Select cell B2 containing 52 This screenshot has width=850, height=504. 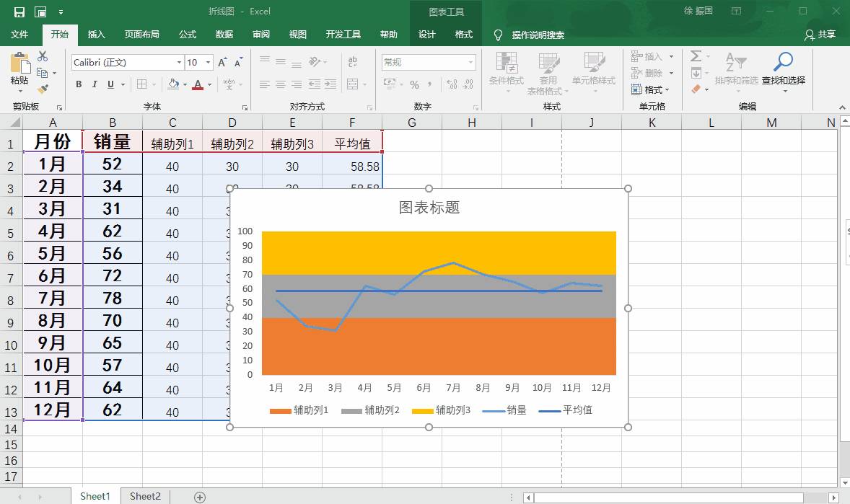[113, 164]
